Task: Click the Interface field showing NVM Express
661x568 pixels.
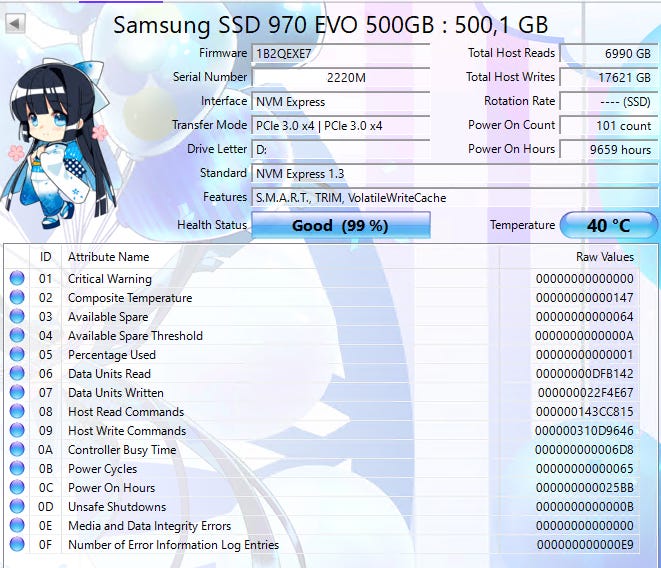Action: [x=341, y=102]
